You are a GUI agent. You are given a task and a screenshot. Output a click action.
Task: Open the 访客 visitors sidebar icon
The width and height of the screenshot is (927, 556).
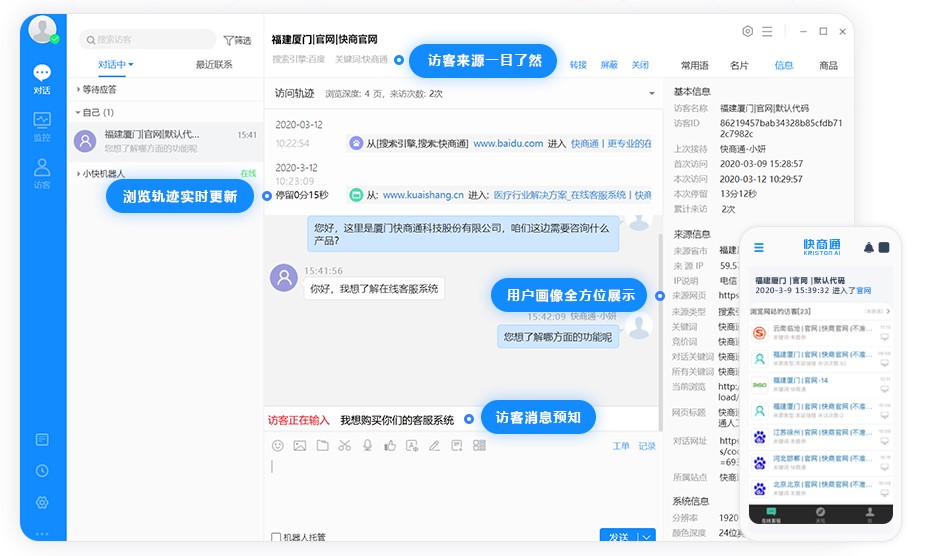42,172
